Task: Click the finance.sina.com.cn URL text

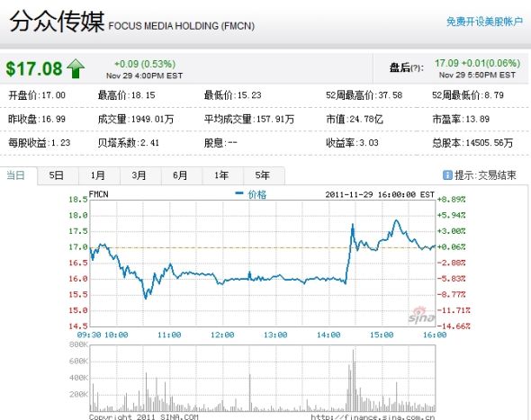Action: click(373, 417)
